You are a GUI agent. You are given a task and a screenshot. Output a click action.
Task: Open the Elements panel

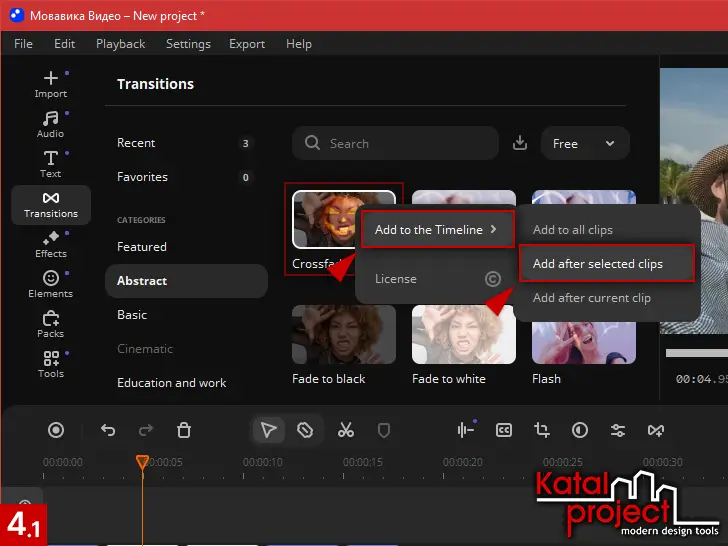coord(50,284)
